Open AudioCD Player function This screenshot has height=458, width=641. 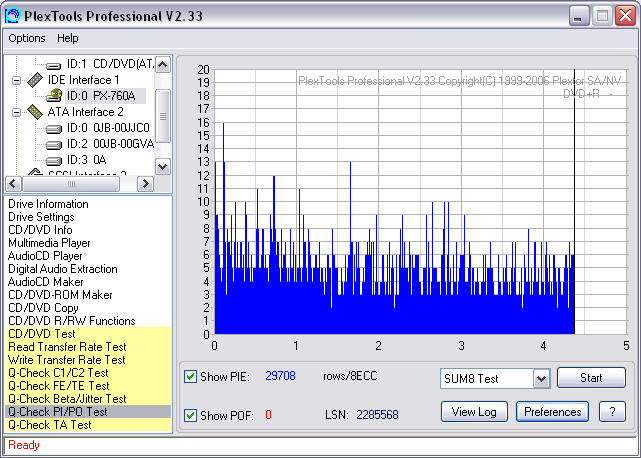point(45,256)
